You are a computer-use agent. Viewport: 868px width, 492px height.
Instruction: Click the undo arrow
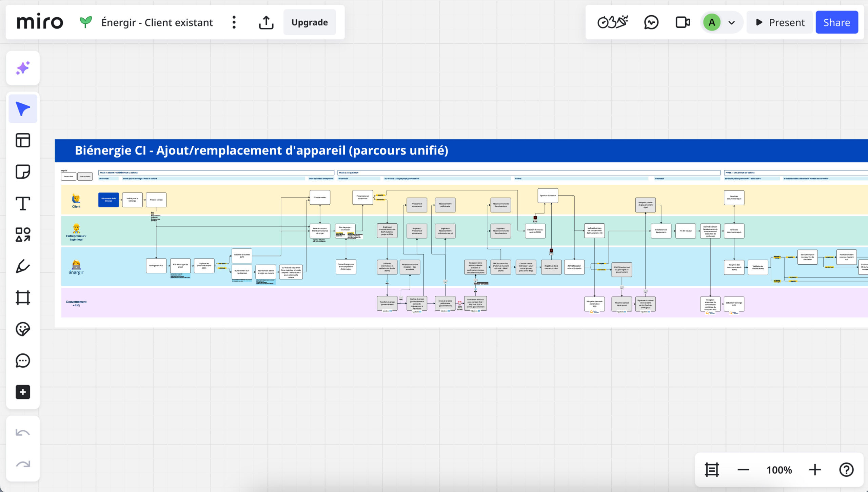[x=23, y=433]
